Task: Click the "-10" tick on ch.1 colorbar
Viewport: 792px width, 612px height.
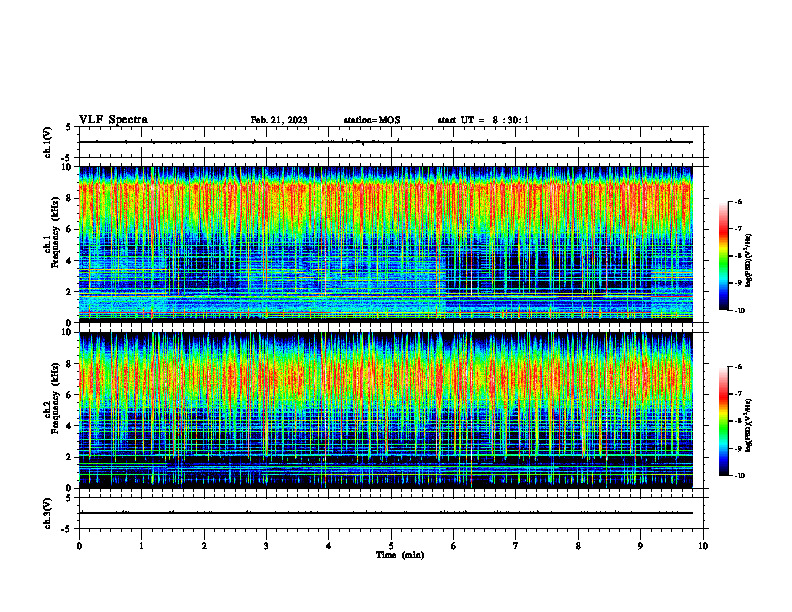Action: 739,311
